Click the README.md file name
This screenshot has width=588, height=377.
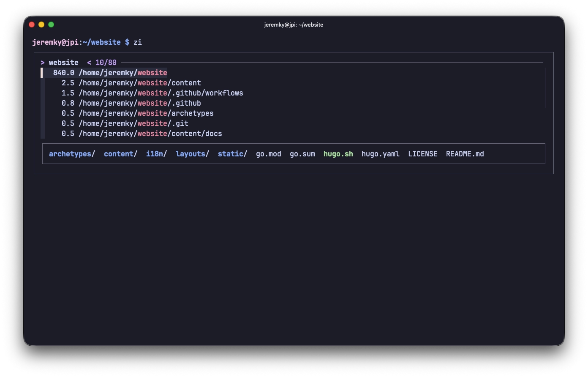[465, 154]
